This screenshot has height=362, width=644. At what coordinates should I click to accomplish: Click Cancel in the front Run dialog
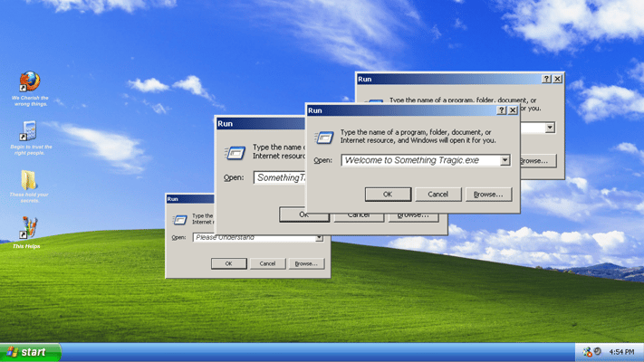437,195
